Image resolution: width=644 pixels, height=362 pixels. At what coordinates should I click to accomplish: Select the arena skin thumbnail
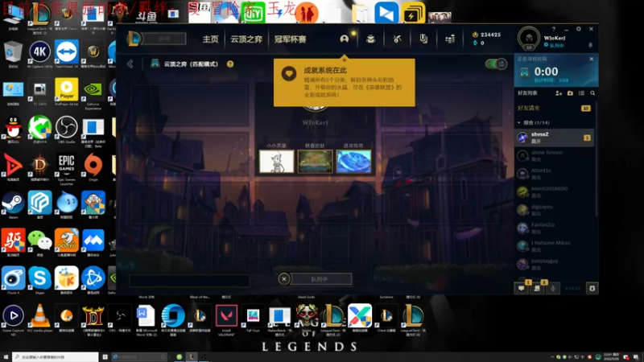coord(315,162)
